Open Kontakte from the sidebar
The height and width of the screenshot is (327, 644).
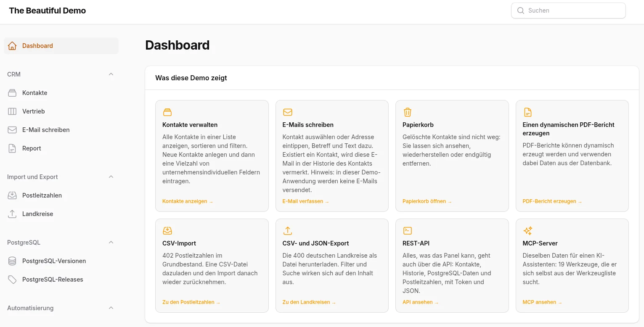(61, 93)
